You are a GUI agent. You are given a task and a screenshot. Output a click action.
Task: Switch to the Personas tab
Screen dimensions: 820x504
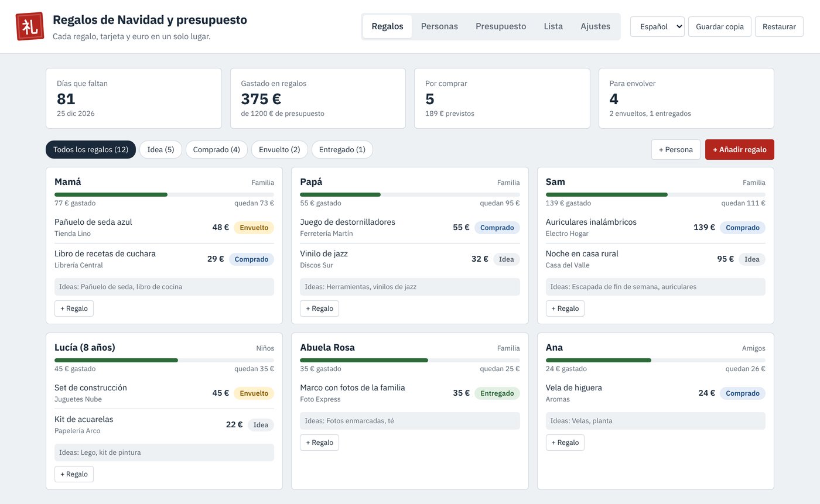coord(439,26)
